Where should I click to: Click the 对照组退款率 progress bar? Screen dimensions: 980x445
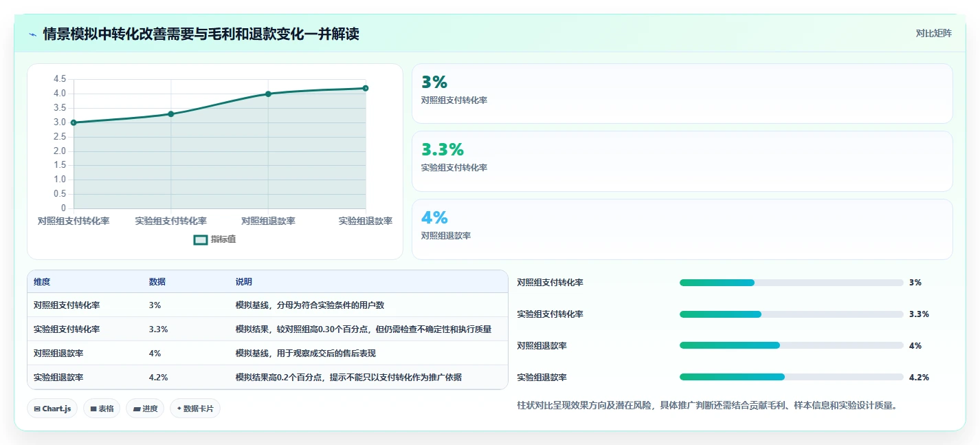point(791,346)
